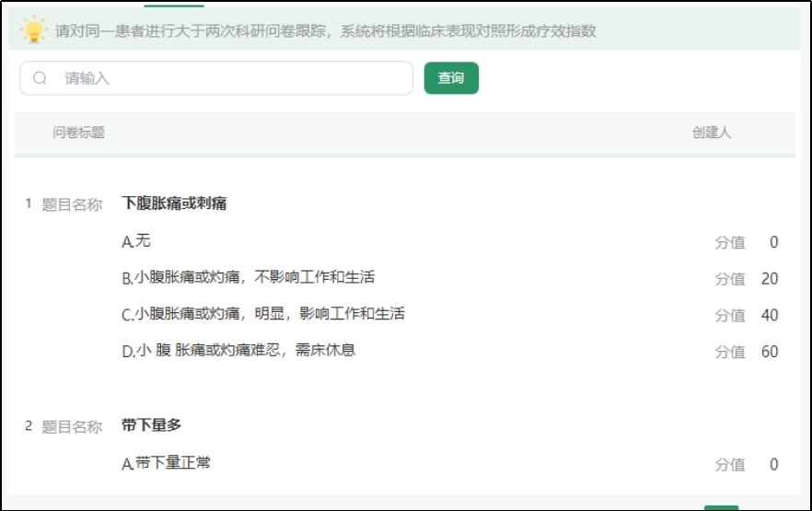Viewport: 812px width, 511px height.
Task: Click the question number 1 label
Action: tap(29, 203)
